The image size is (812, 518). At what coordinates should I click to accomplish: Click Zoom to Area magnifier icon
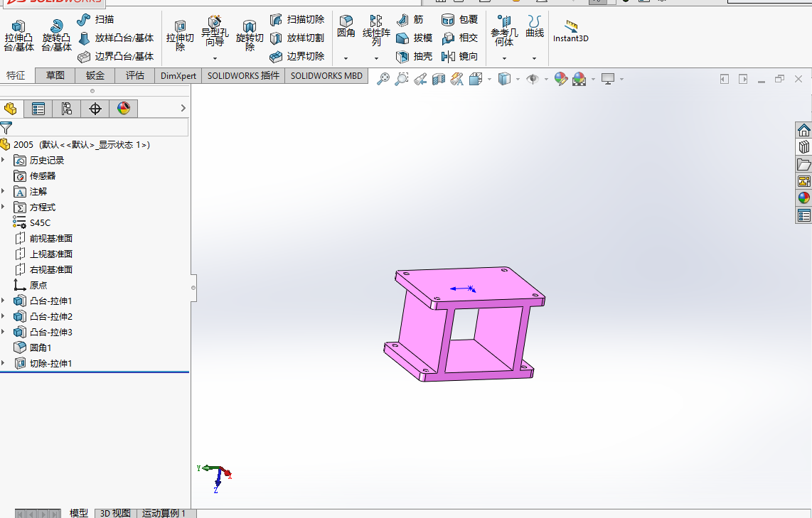tap(401, 79)
